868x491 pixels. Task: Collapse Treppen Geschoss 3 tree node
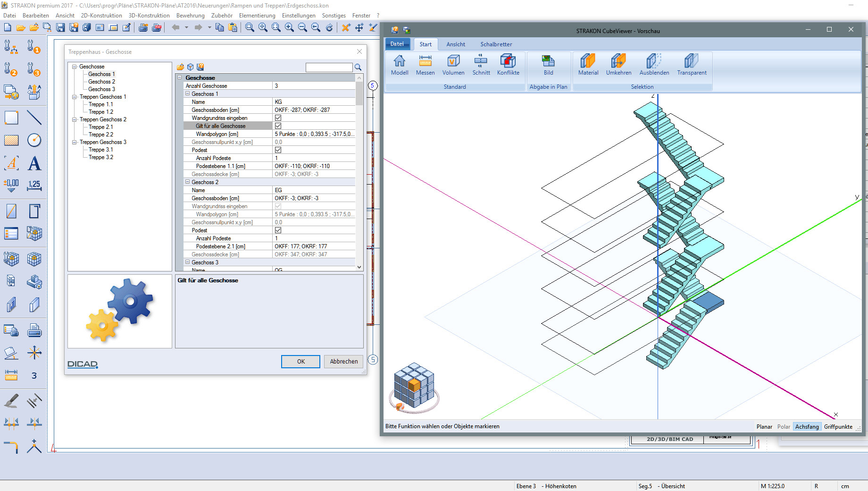coord(74,142)
